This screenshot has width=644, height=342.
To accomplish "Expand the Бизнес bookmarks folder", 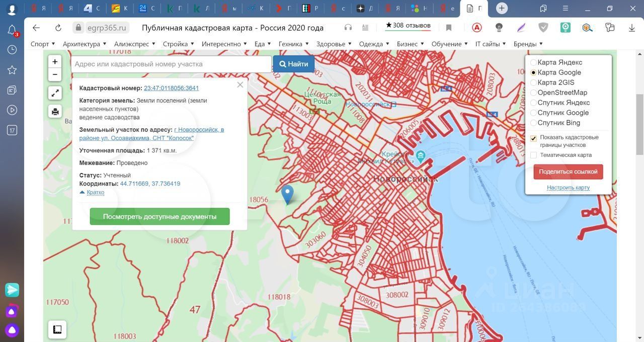I will click(x=411, y=44).
